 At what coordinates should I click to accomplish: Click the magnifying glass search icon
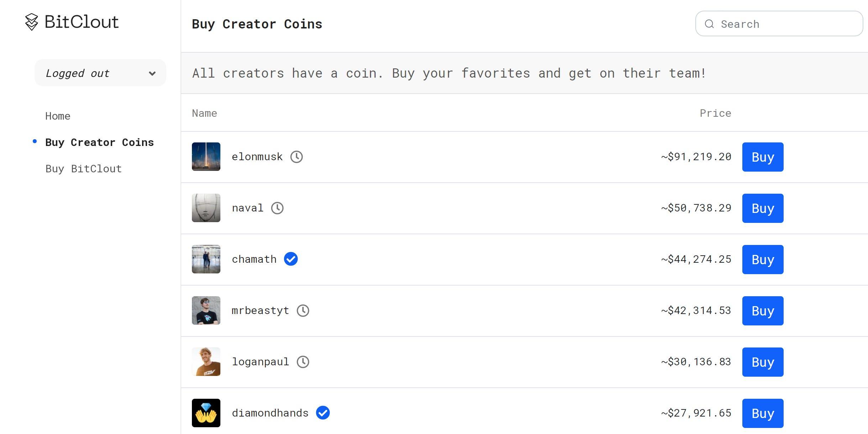710,24
